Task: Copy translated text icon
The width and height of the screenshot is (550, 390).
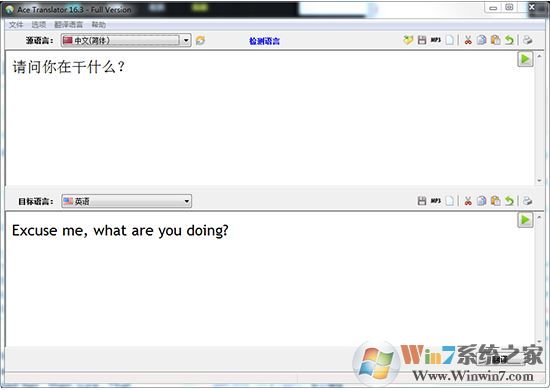Action: point(482,201)
